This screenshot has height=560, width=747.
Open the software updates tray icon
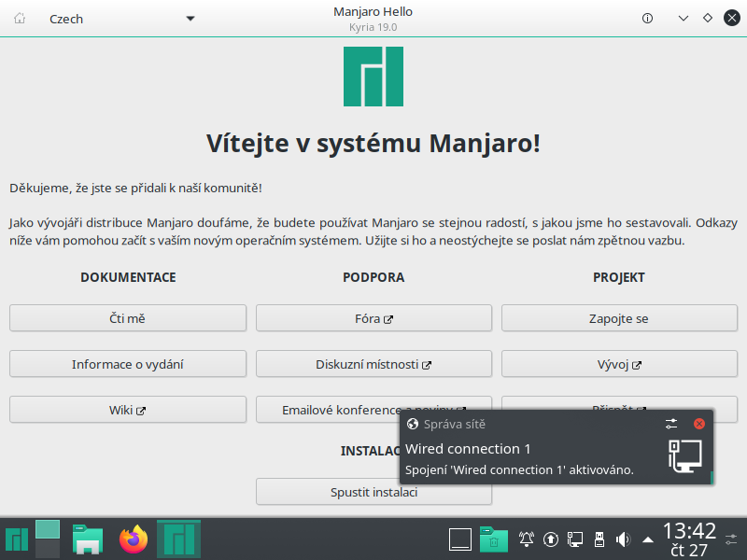pyautogui.click(x=549, y=539)
